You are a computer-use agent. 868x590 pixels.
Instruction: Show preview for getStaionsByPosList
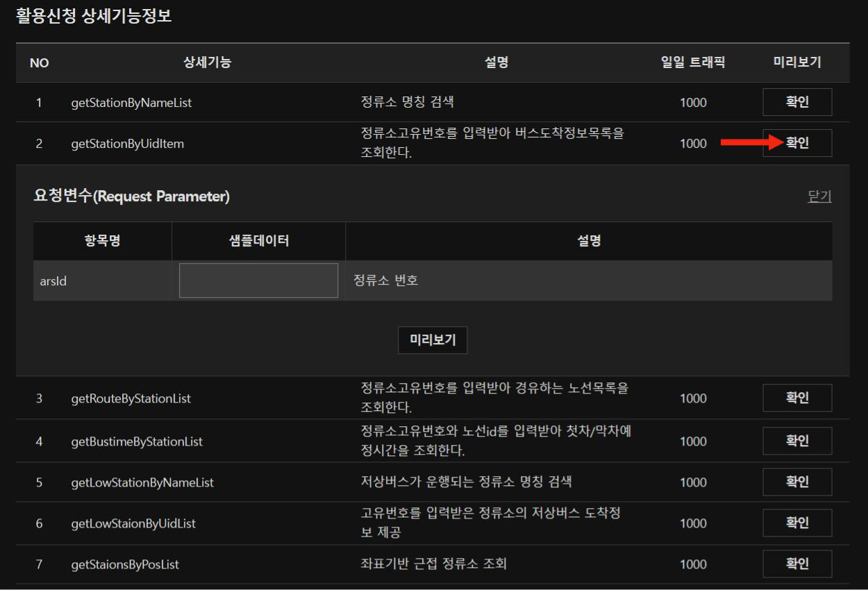797,564
